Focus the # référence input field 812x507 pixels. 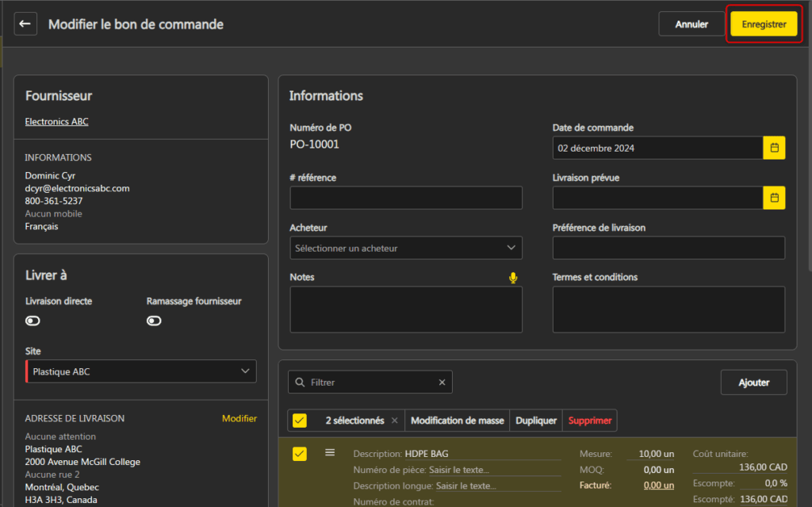pos(406,198)
